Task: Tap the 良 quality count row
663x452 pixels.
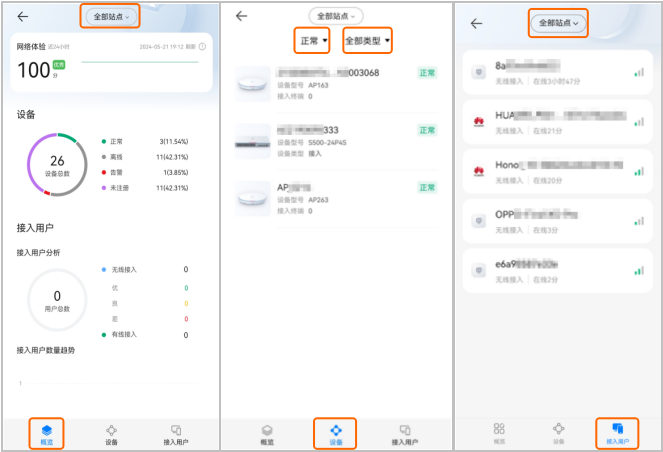Action: (150, 304)
